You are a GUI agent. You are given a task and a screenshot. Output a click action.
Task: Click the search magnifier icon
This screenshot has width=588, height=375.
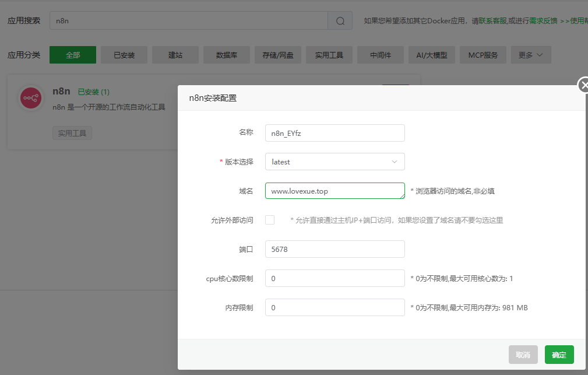point(340,20)
